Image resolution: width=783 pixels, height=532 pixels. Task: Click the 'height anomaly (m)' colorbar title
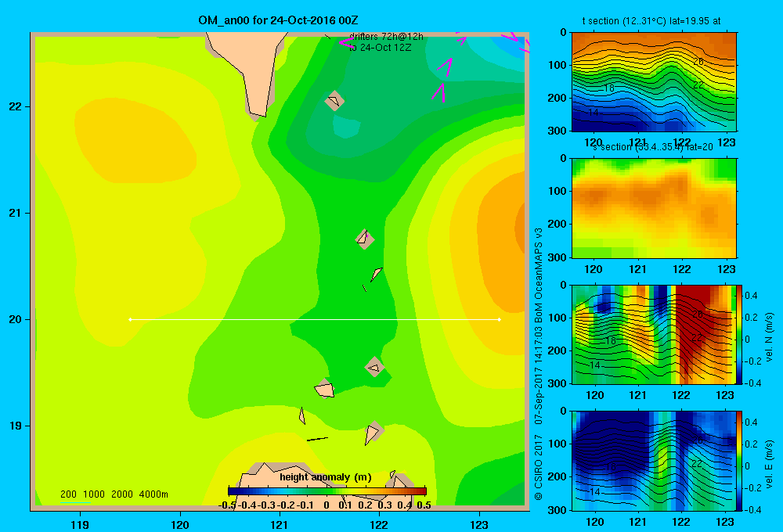[x=326, y=477]
